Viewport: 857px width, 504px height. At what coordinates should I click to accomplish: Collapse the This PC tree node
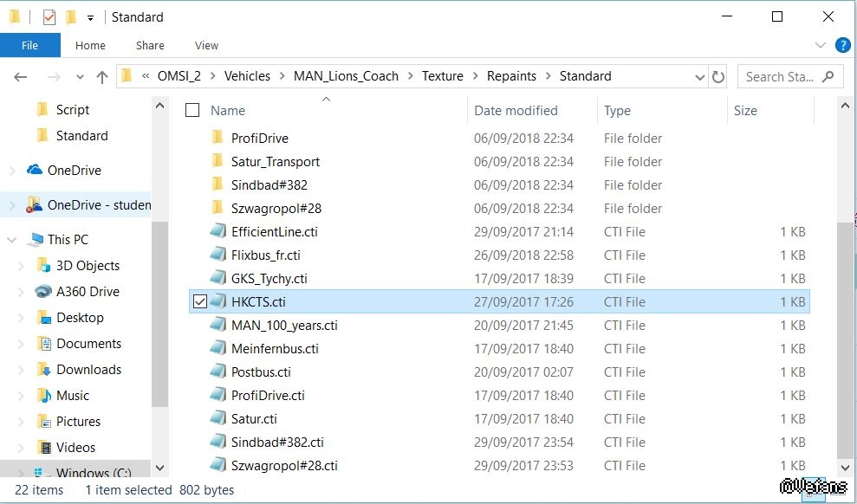click(11, 240)
